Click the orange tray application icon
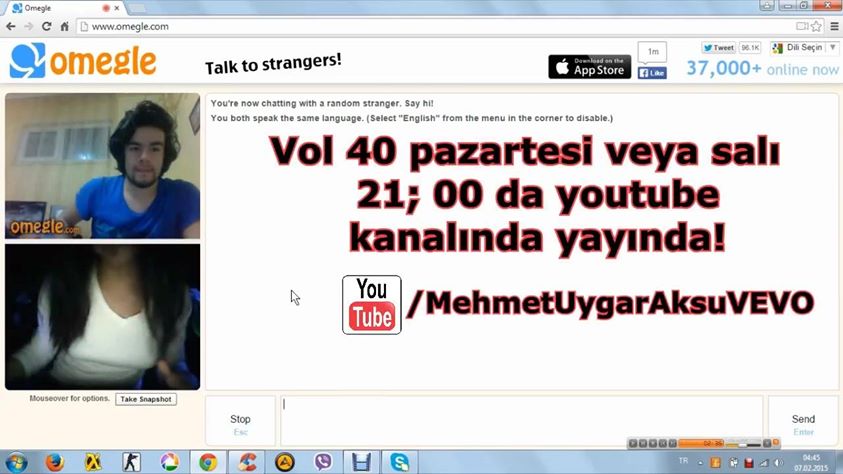Viewport: 843px width, 474px height. [x=716, y=463]
